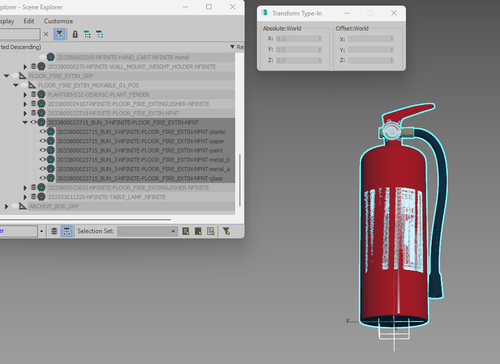This screenshot has height=364, width=500.
Task: Click the Scene Explorer search input field
Action: pyautogui.click(x=20, y=34)
